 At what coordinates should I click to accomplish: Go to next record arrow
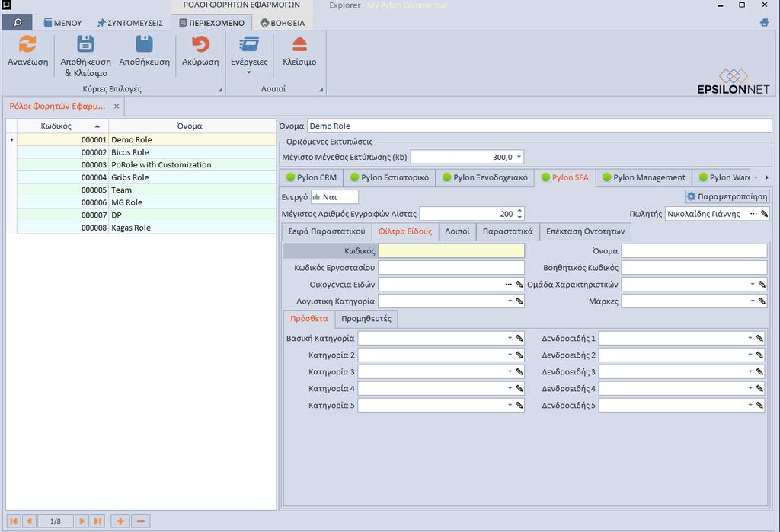point(82,521)
